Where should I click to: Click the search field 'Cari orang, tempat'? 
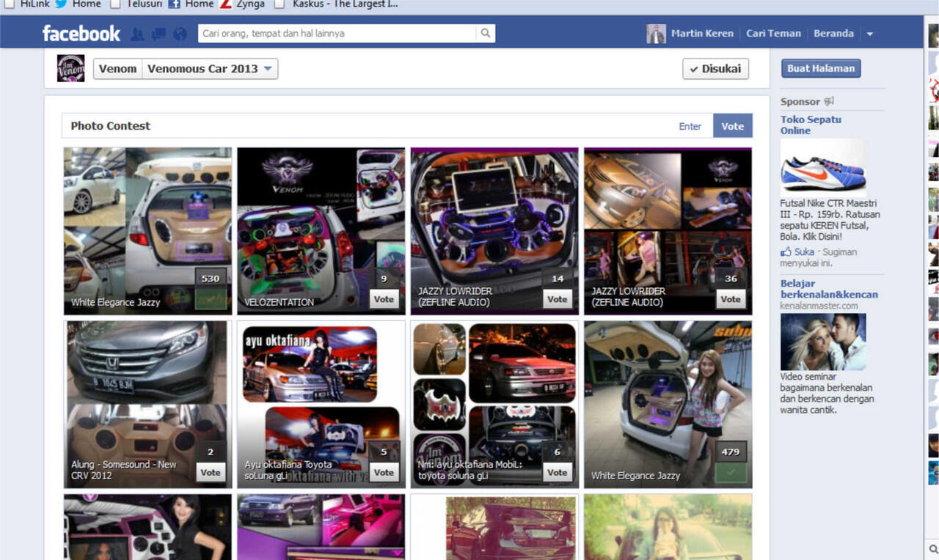pos(337,33)
